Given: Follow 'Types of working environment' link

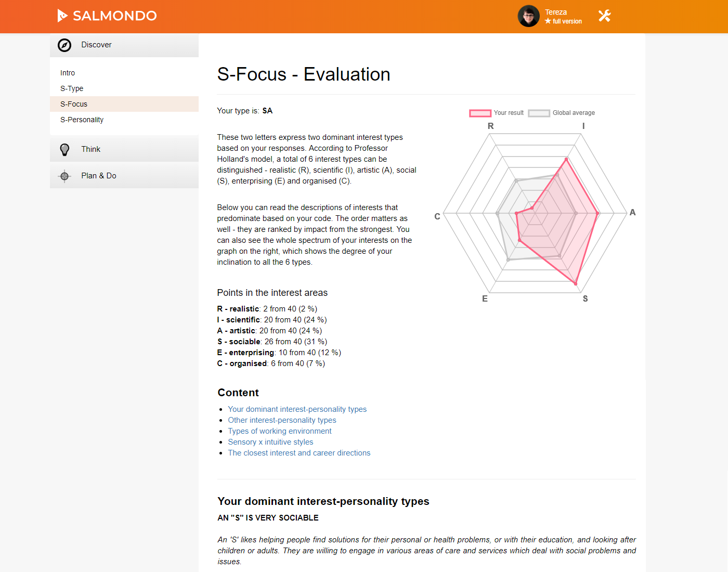Looking at the screenshot, I should (280, 431).
